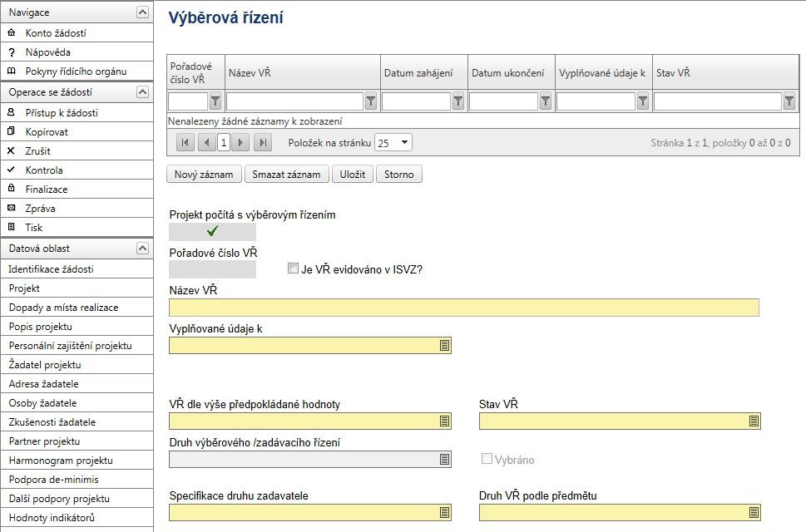Screen dimensions: 806x532
Task: Click the house icon beside Konto žádostí
Action: 12,32
